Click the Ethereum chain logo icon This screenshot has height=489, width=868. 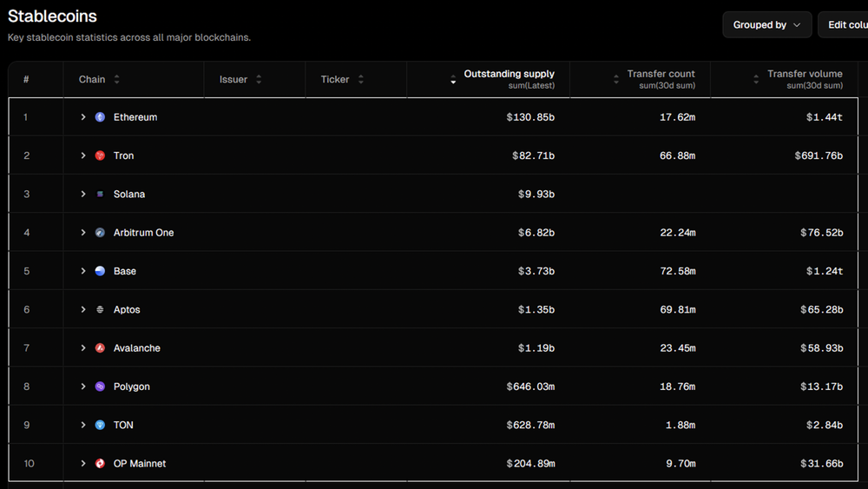(x=100, y=117)
